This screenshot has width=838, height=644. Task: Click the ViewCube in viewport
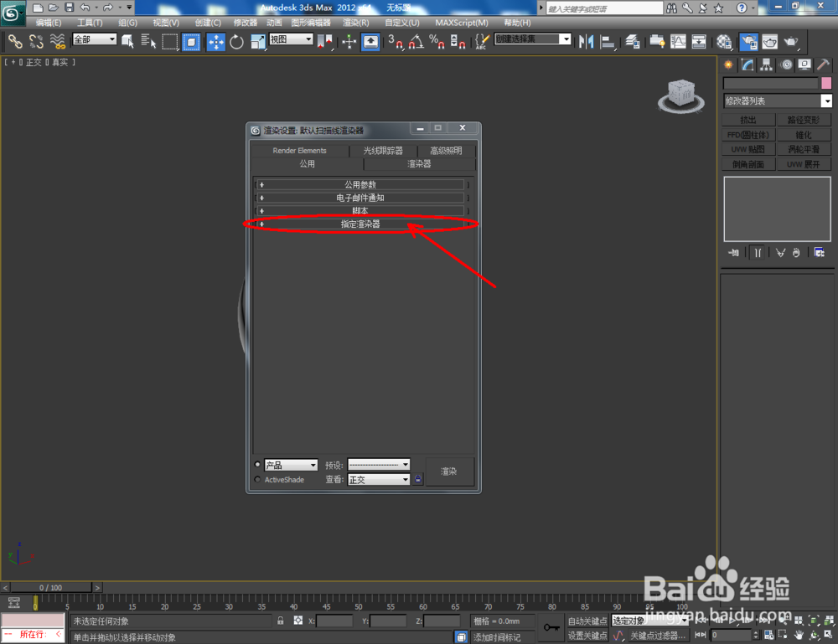pos(680,95)
